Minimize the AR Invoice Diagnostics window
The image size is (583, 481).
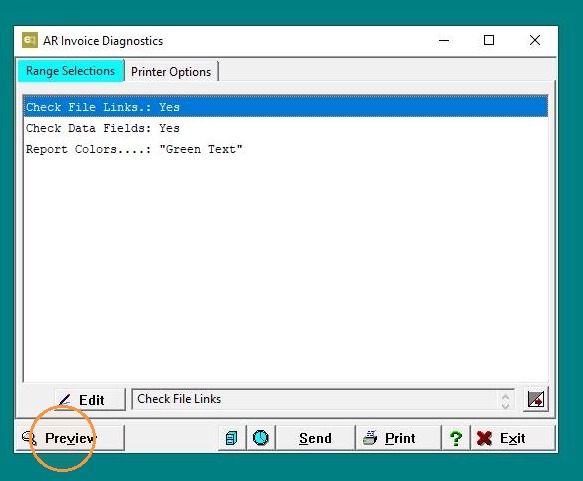coord(444,40)
